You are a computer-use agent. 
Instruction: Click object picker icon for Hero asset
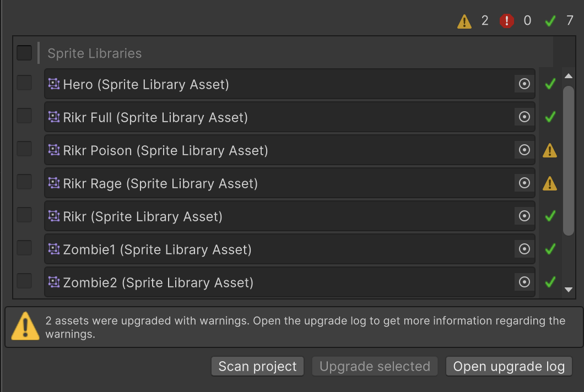[524, 84]
